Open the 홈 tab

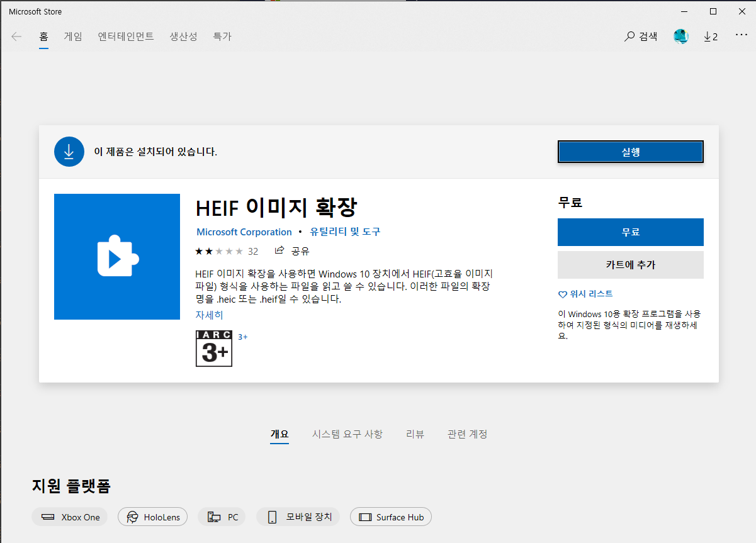pos(43,36)
